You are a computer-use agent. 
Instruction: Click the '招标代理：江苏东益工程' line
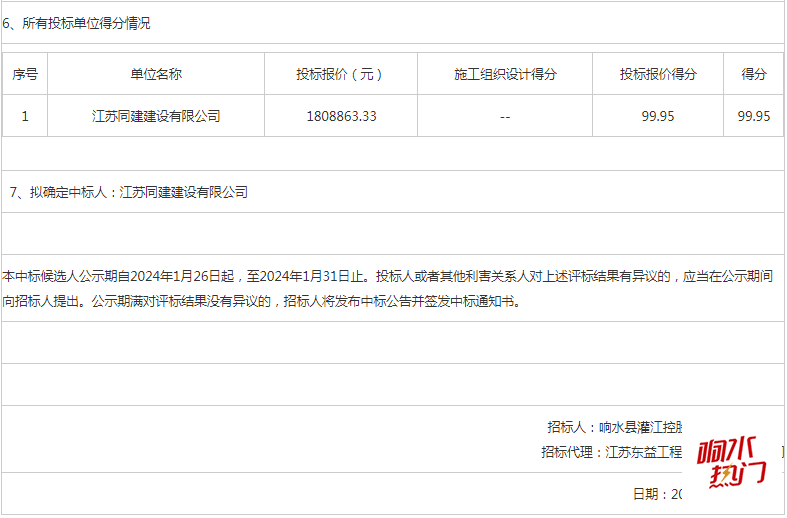611,452
